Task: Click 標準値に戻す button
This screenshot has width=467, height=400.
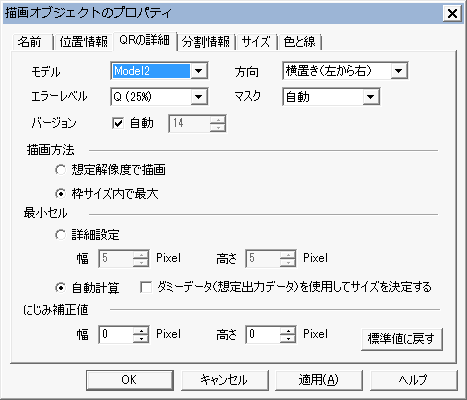Action: [x=402, y=339]
